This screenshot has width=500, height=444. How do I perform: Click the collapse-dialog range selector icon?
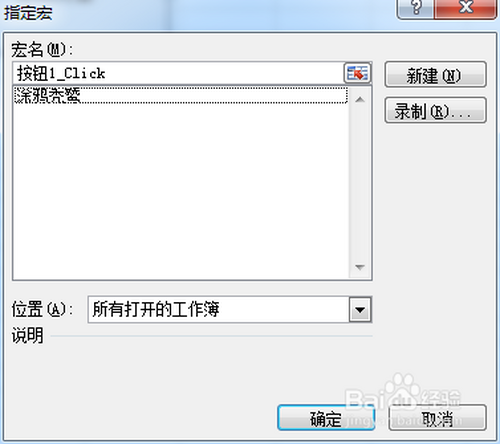(x=358, y=73)
